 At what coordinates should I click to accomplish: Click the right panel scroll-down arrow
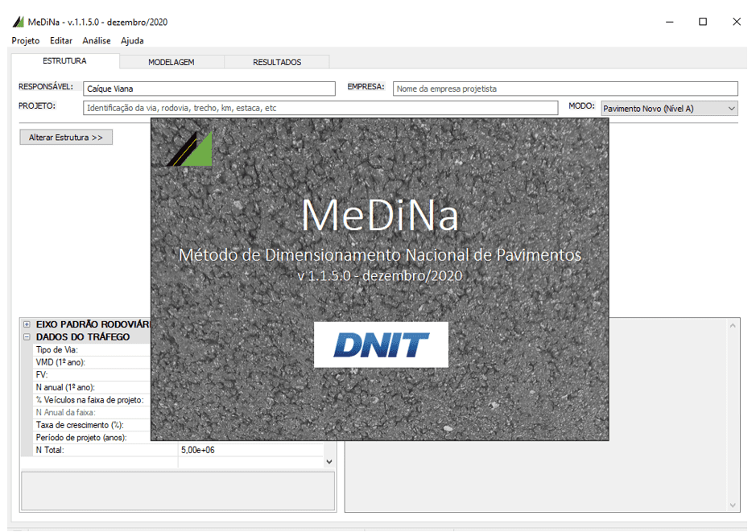pyautogui.click(x=733, y=505)
